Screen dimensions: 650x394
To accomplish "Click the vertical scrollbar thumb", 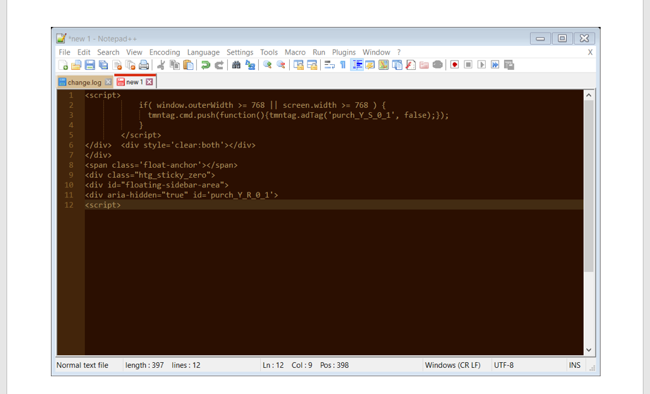I will pos(589,186).
